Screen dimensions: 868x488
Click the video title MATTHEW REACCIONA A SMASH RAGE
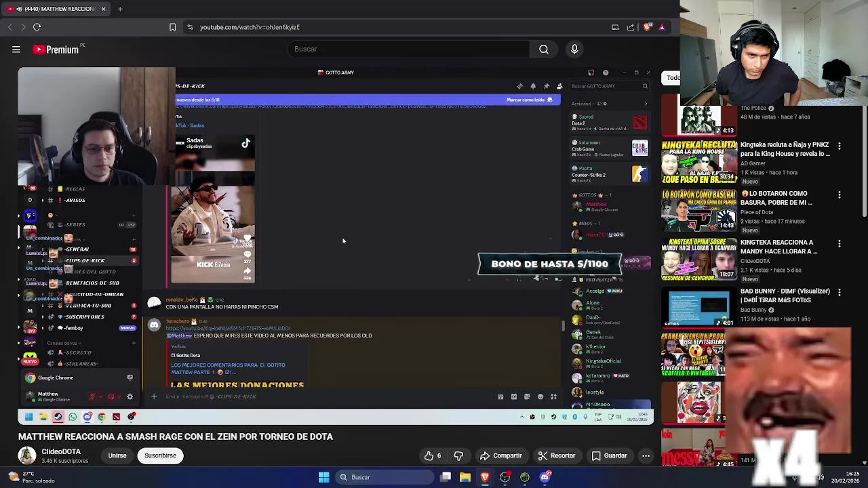(176, 436)
